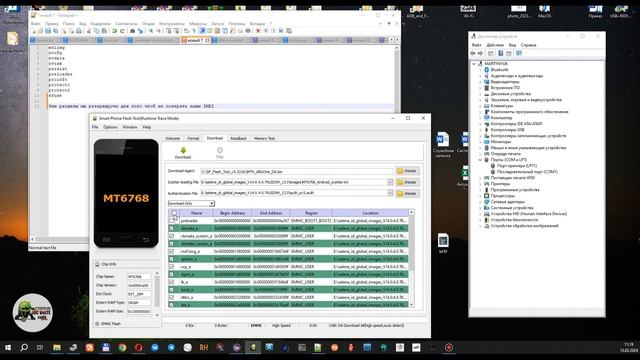The image size is (640, 360).
Task: Toggle the select-all checkbox in table header
Action: (x=174, y=213)
